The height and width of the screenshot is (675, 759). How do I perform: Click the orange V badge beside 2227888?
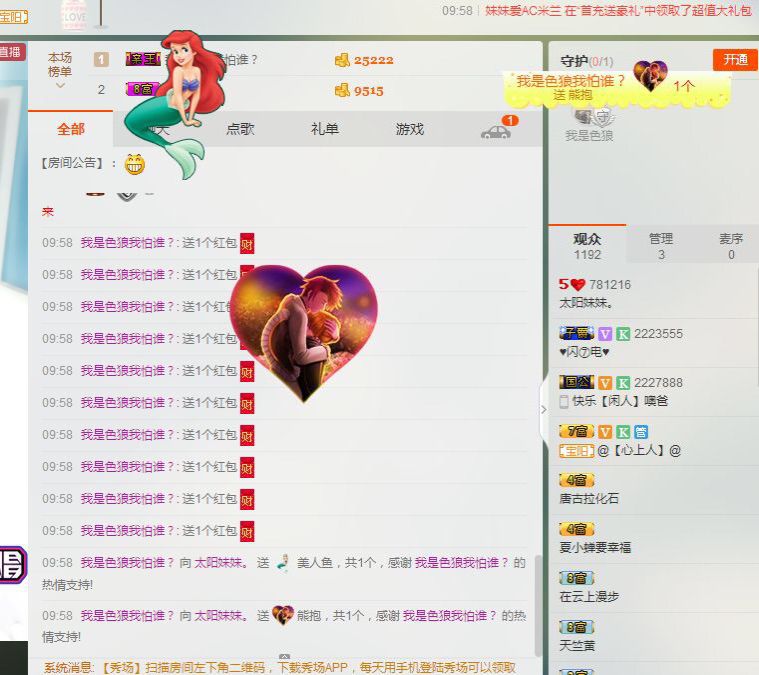click(605, 383)
